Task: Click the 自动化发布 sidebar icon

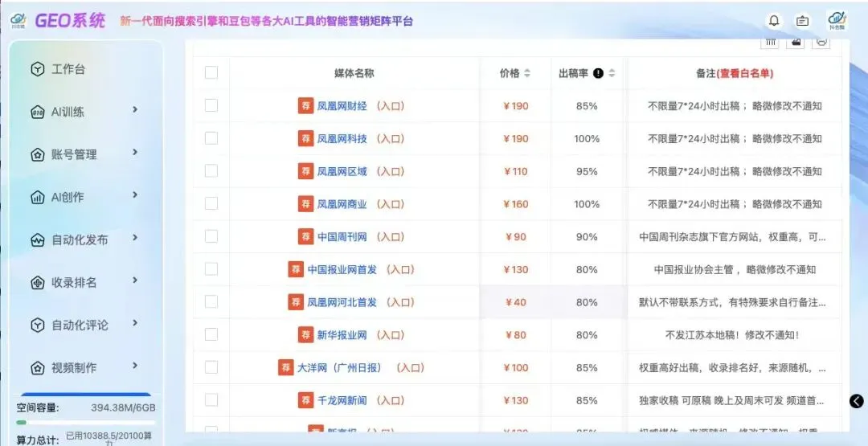Action: pos(37,240)
